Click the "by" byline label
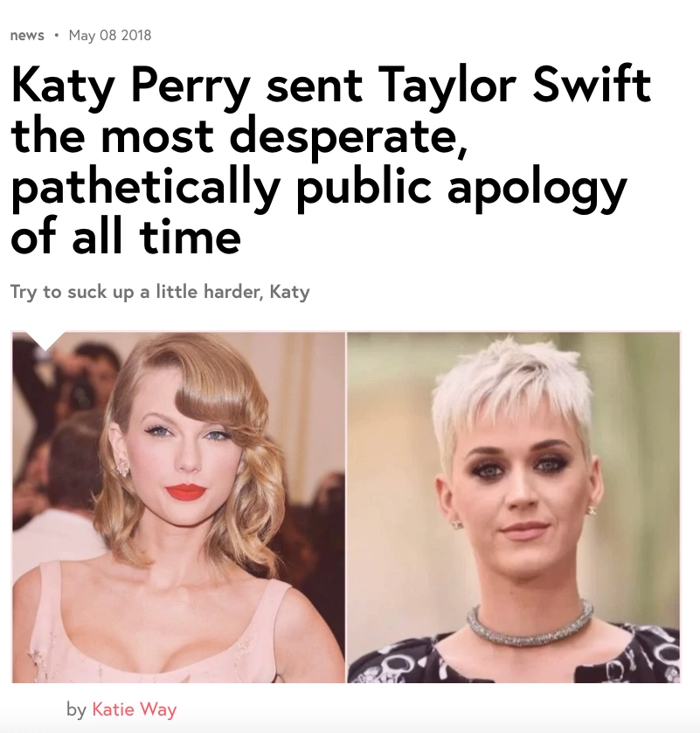The image size is (700, 733). coord(76,709)
